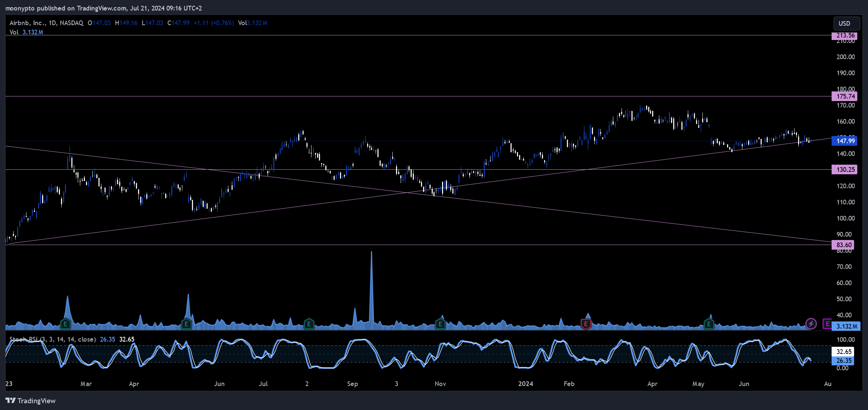Click the 130.25 price line label

point(844,170)
